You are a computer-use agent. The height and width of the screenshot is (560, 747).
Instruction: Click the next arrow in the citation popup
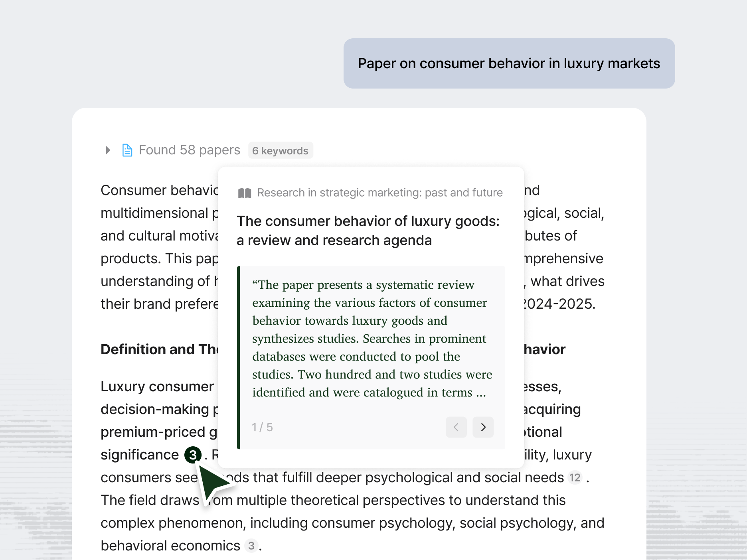pyautogui.click(x=483, y=427)
